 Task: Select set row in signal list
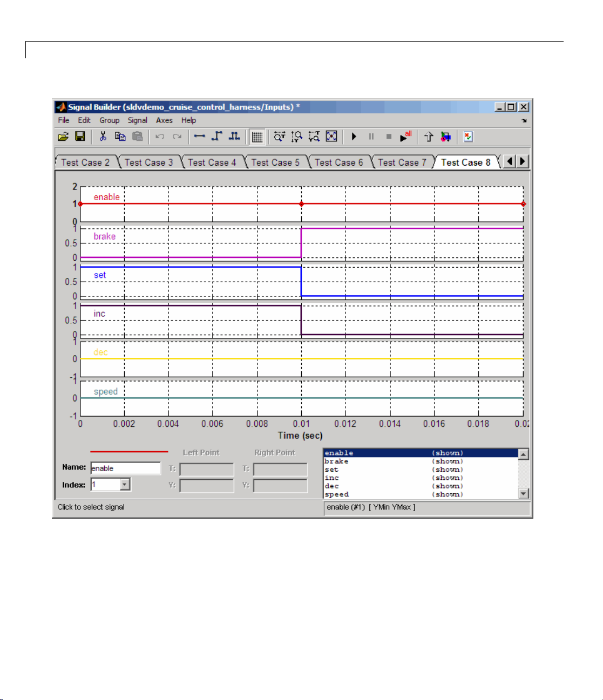pos(421,470)
